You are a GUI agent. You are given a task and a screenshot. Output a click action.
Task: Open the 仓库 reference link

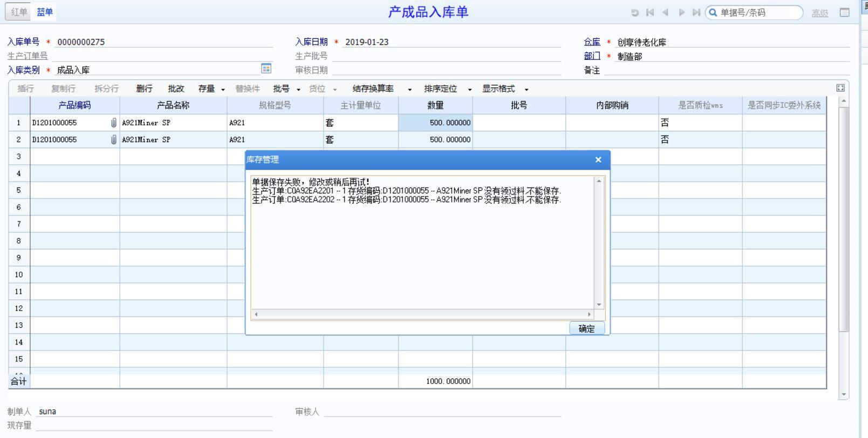592,42
